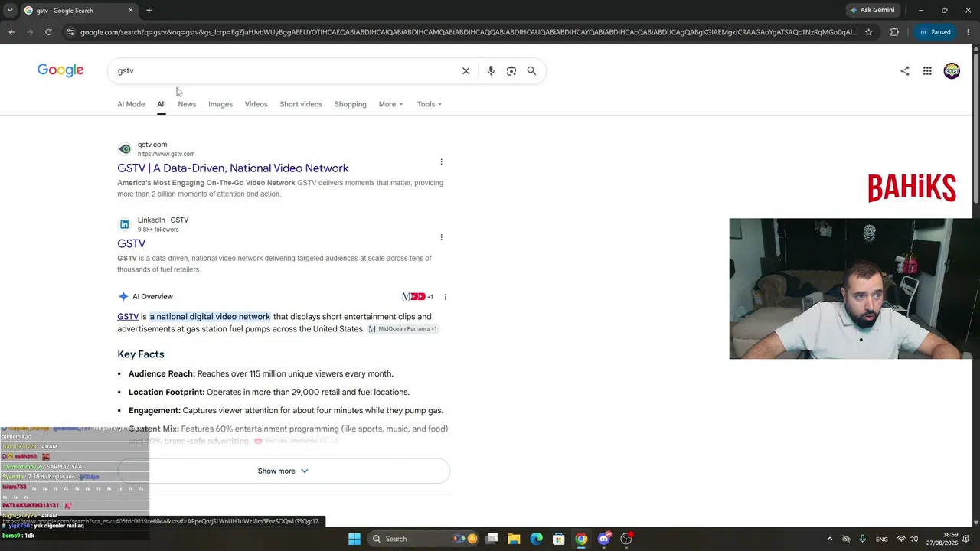Switch to the News tab
This screenshot has width=980, height=551.
187,104
